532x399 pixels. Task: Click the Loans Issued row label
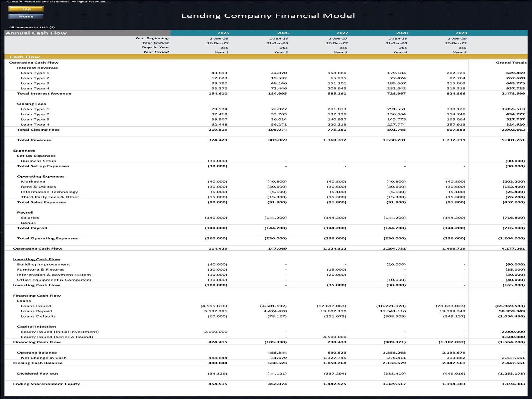(x=36, y=306)
